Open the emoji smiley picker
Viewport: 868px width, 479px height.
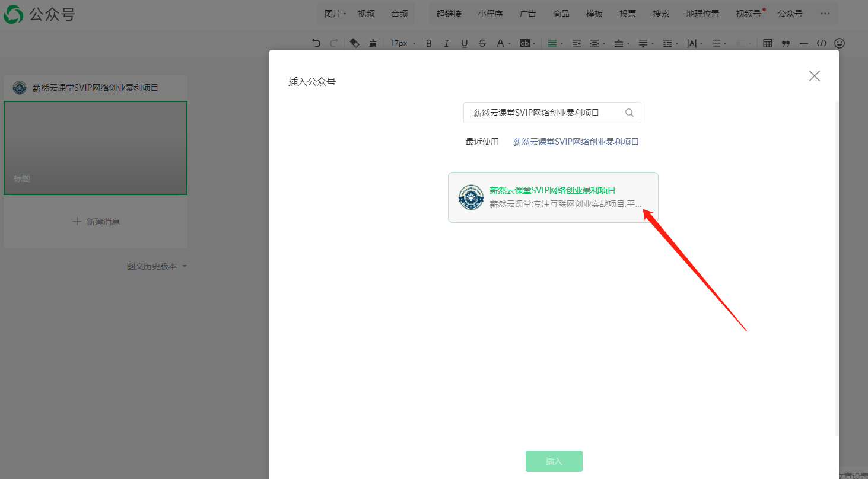[x=840, y=43]
